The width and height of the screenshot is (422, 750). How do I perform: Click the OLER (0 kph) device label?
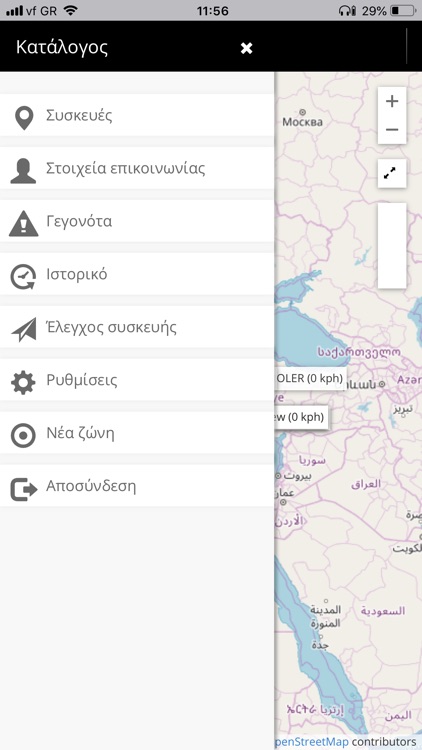[311, 379]
